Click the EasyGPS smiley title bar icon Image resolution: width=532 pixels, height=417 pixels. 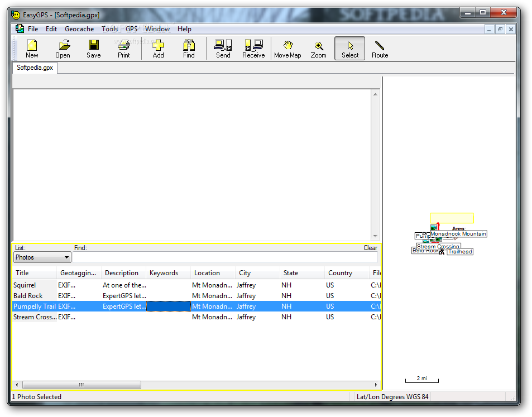16,15
